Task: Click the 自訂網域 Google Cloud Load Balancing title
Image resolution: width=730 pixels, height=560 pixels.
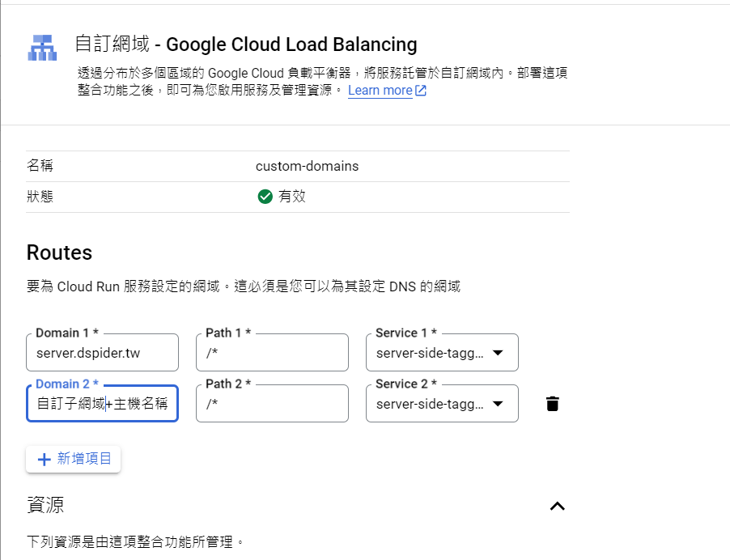Action: pos(246,45)
